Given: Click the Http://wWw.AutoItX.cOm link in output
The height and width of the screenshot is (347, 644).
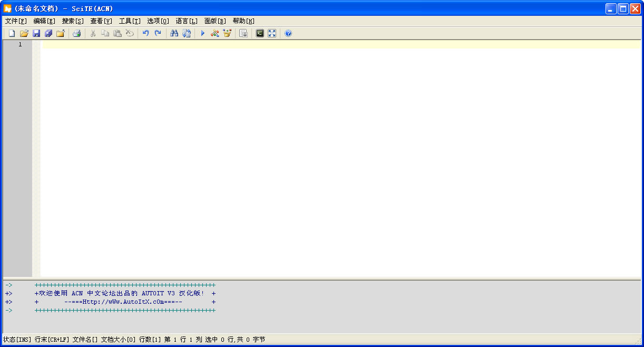Looking at the screenshot, I should pyautogui.click(x=123, y=302).
